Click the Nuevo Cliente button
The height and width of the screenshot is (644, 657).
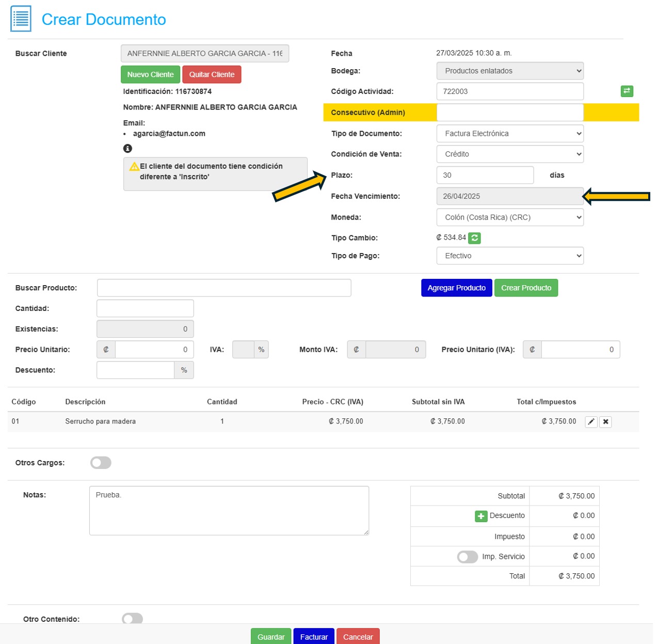(x=151, y=74)
